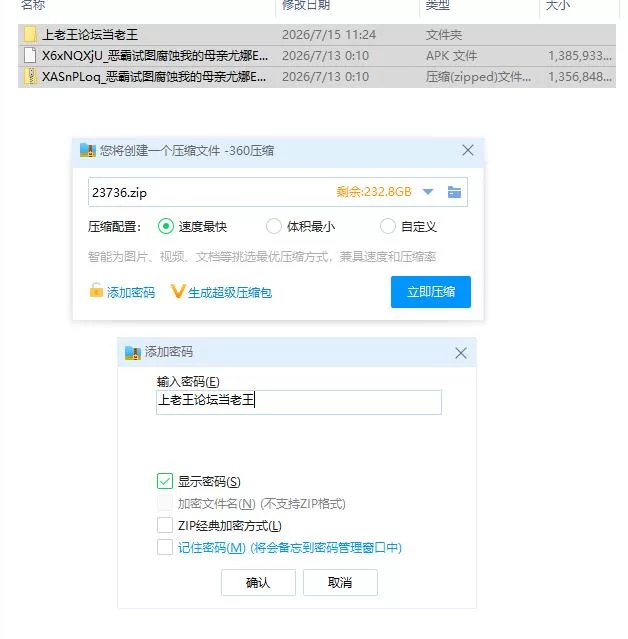Expand save path dropdown arrow beside 剩余:232.8GB
The width and height of the screenshot is (628, 639).
[x=427, y=192]
